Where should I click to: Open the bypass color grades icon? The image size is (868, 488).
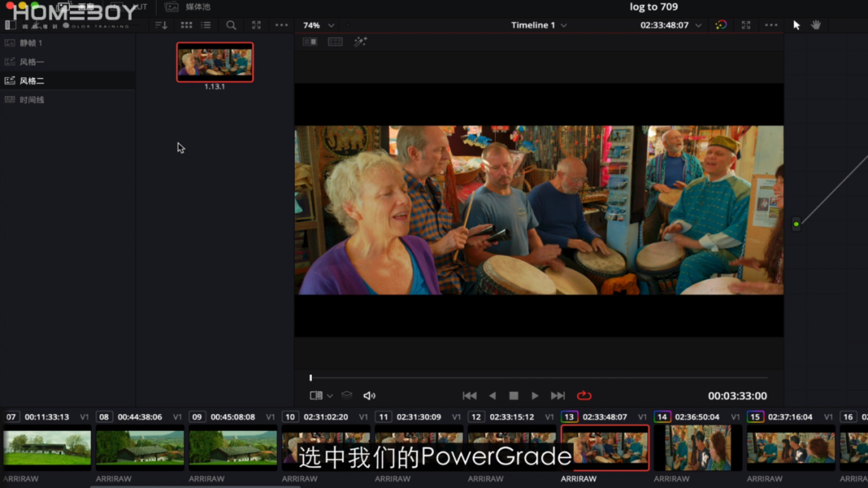(721, 25)
